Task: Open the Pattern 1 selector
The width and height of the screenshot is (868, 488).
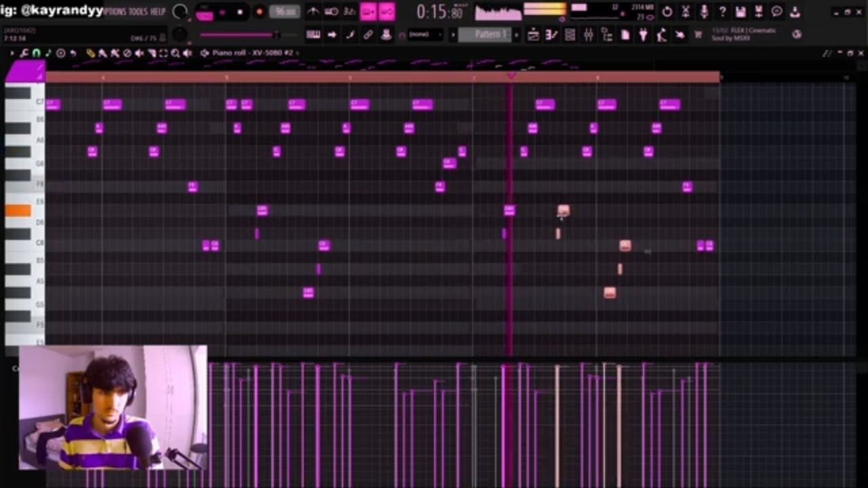Action: (x=485, y=35)
